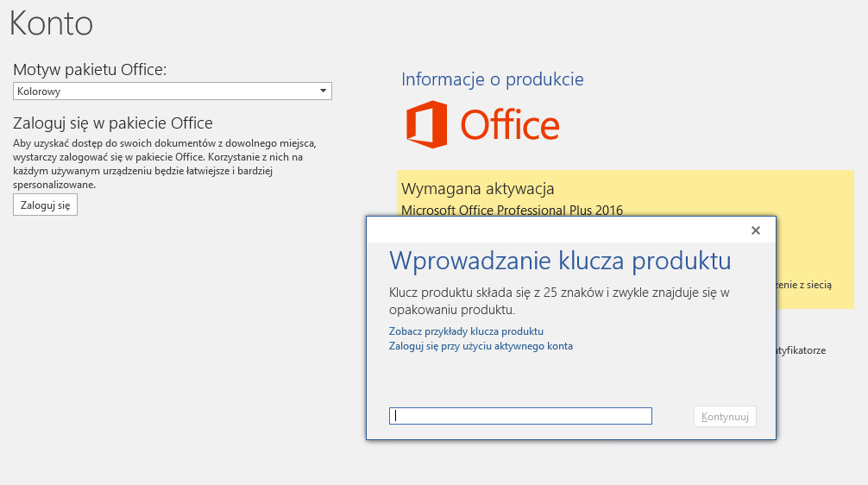Click the Motyw pakietu Office label
The image size is (868, 485).
90,70
